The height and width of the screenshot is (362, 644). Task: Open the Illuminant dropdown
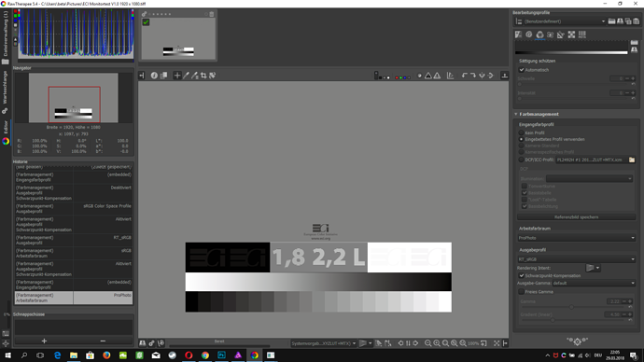pos(589,179)
